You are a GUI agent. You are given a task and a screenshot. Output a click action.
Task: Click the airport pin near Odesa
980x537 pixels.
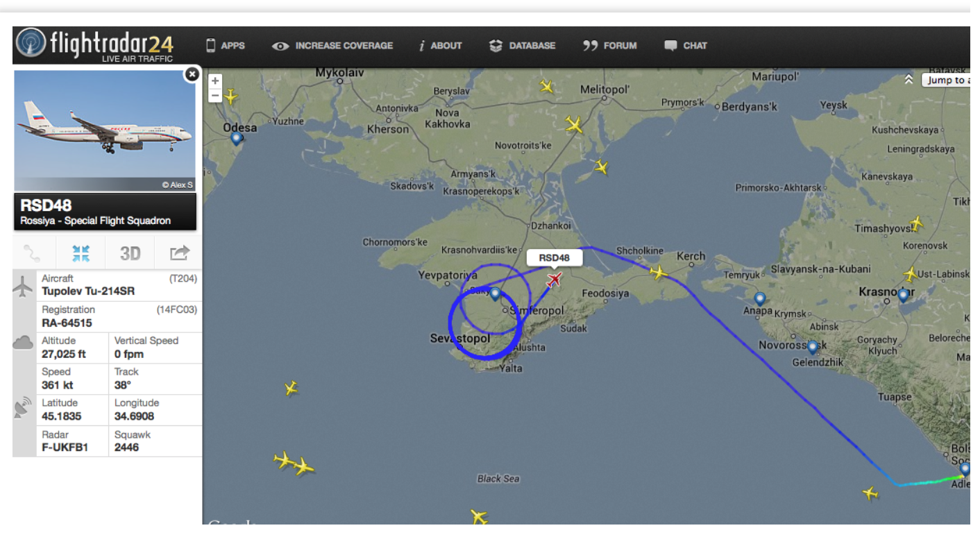click(237, 138)
